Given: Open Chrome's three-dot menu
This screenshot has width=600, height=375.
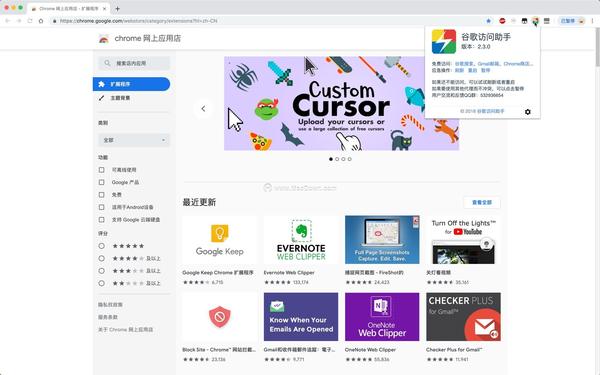Looking at the screenshot, I should pyautogui.click(x=592, y=21).
